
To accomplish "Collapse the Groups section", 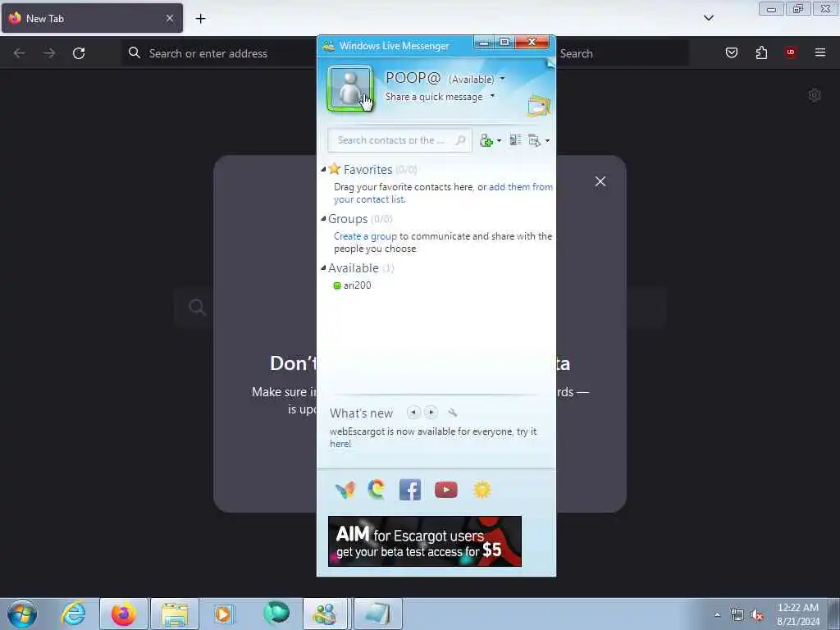I will click(323, 218).
